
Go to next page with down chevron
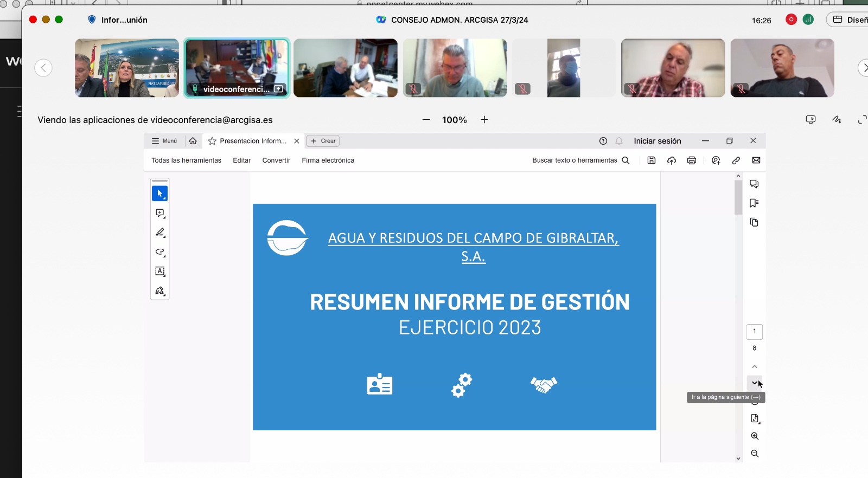[x=754, y=383]
